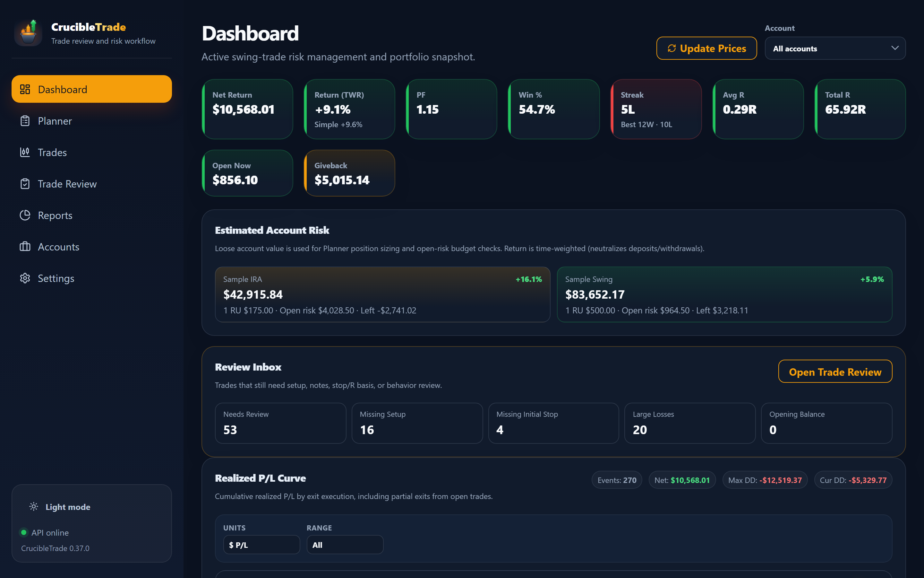Viewport: 924px width, 578px height.
Task: Expand the account selector chevron arrow
Action: tap(895, 48)
